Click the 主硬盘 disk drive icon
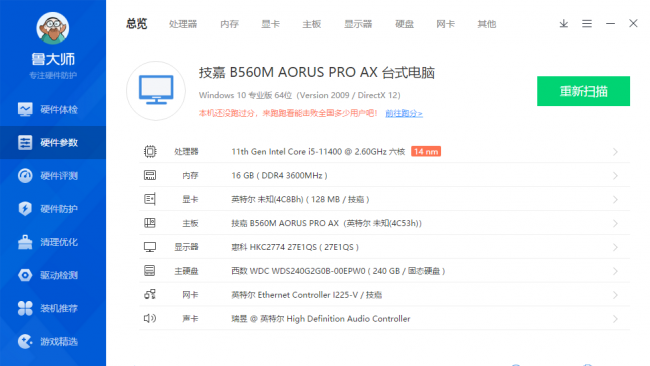This screenshot has width=650, height=366. point(150,271)
